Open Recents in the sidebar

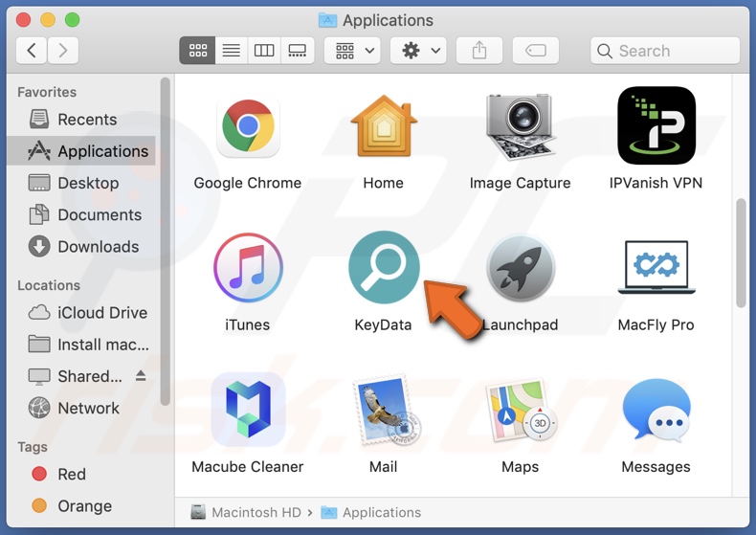[81, 120]
